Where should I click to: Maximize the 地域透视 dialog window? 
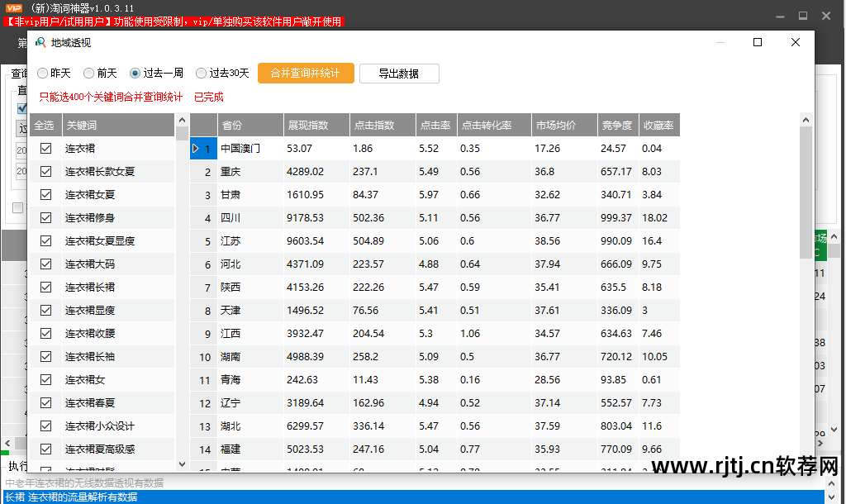coord(758,42)
